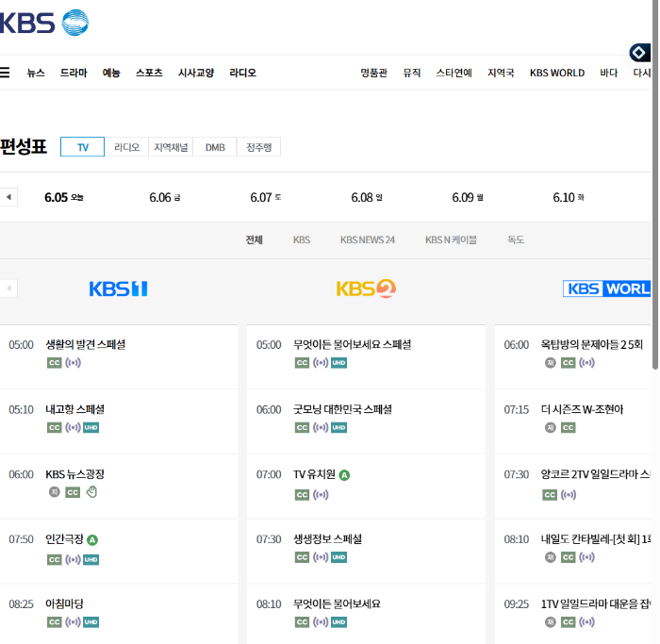Filter channels by KBS N 케이블
This screenshot has width=660, height=644.
point(451,239)
